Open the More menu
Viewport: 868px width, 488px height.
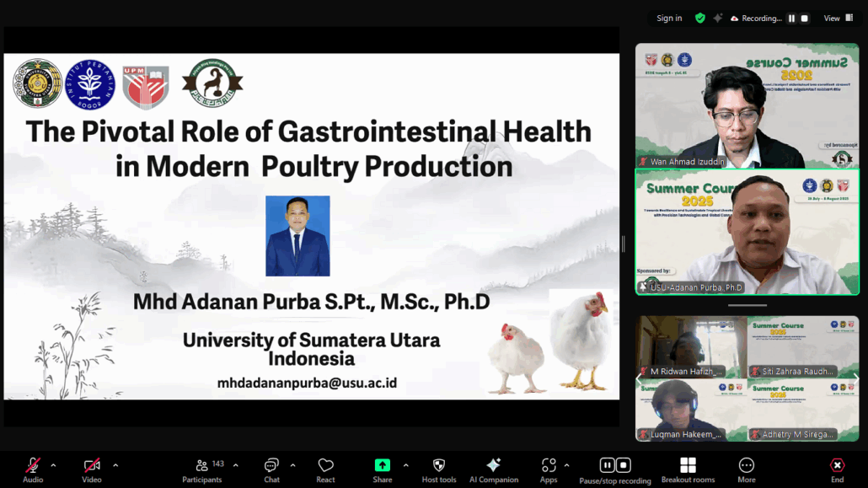click(x=746, y=466)
